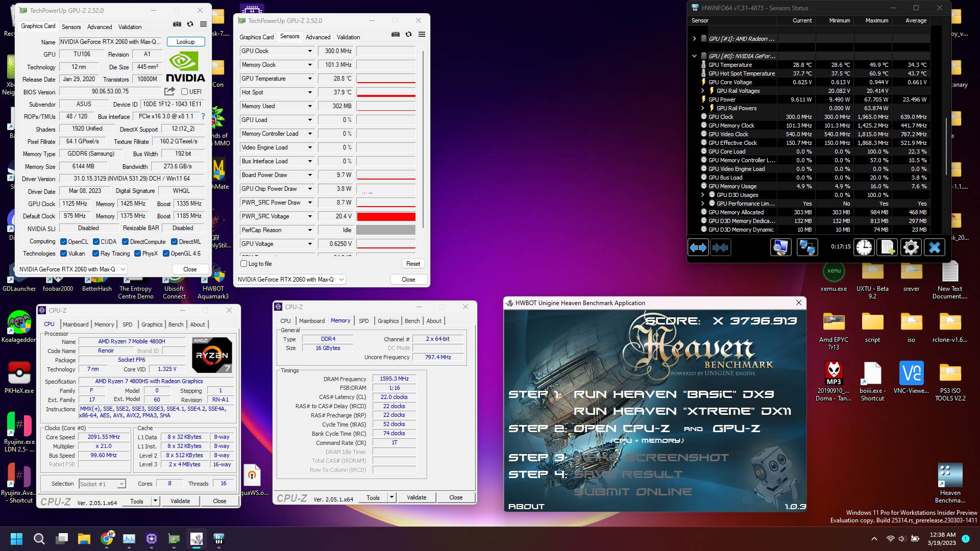The height and width of the screenshot is (551, 980).
Task: Click SUBMIT ONLINE in Heaven Benchmark app
Action: point(633,492)
